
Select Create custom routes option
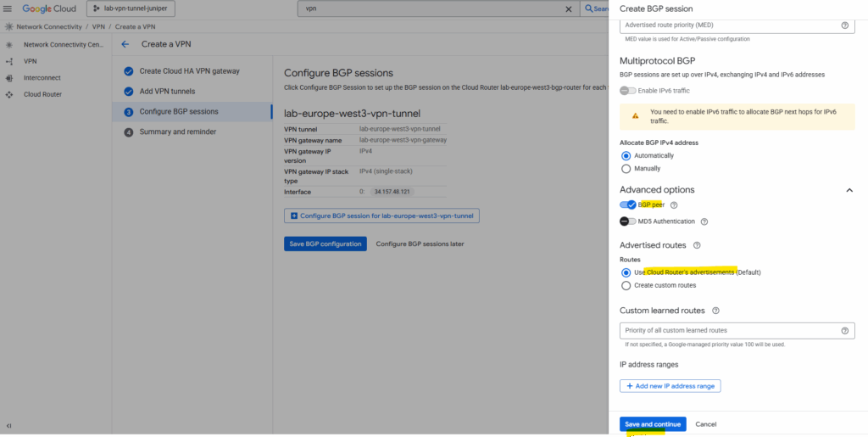626,286
